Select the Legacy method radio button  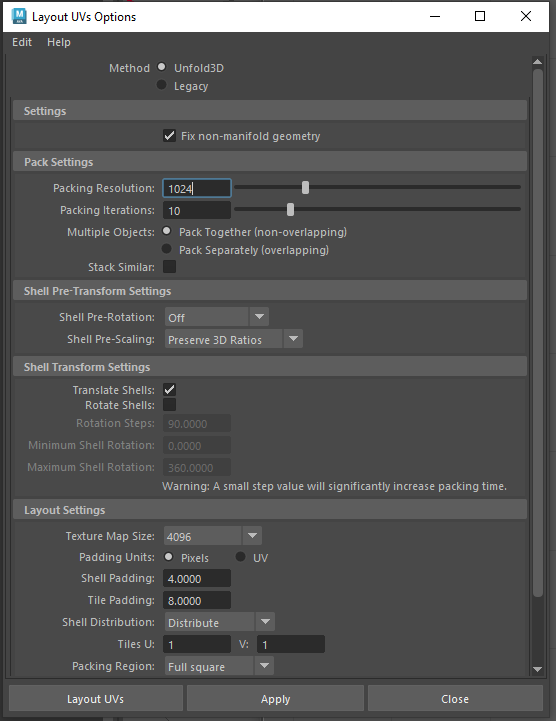point(161,85)
